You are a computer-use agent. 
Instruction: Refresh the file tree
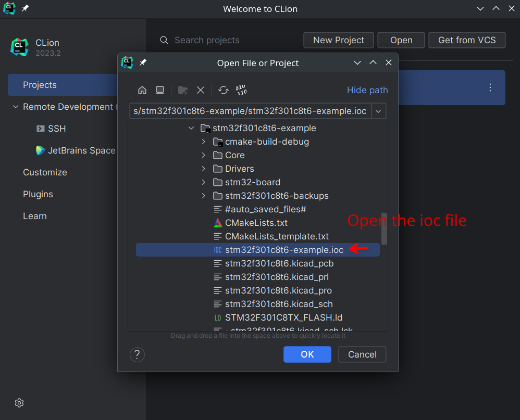tap(223, 90)
